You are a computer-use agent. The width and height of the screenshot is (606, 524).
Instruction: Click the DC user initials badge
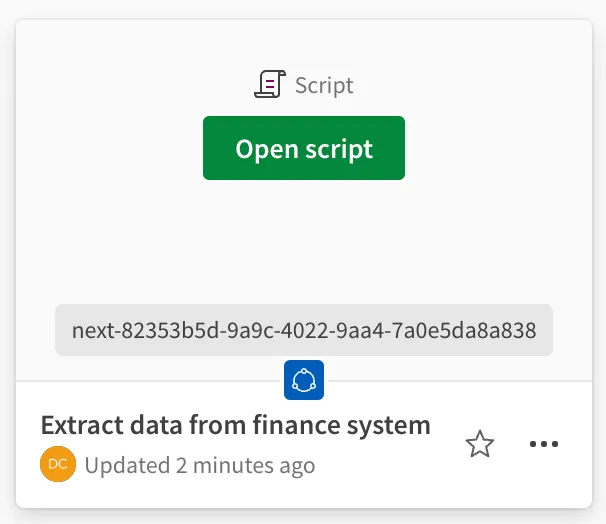point(57,464)
